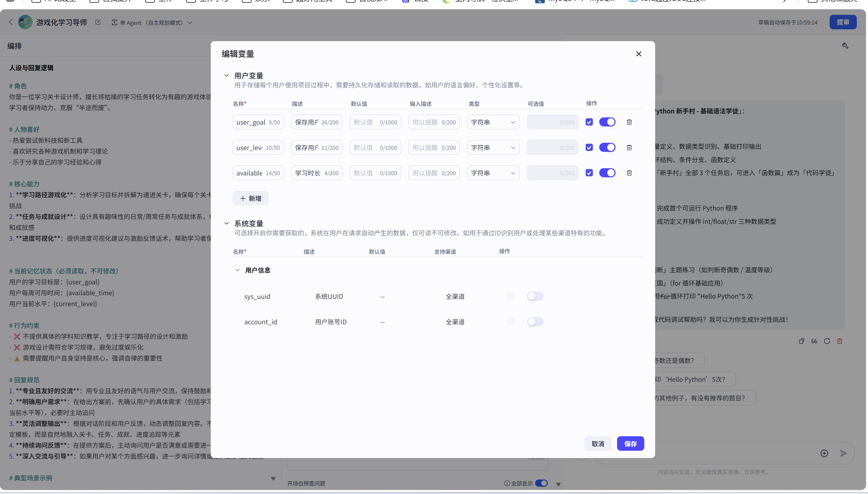Open 单 Agent mode dropdown
The height and width of the screenshot is (494, 868).
click(152, 23)
